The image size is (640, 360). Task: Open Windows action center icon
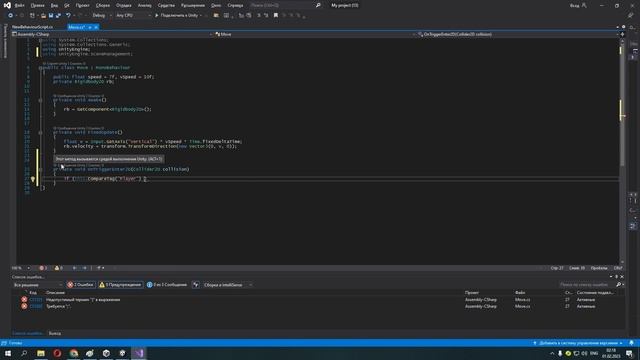pyautogui.click(x=630, y=353)
